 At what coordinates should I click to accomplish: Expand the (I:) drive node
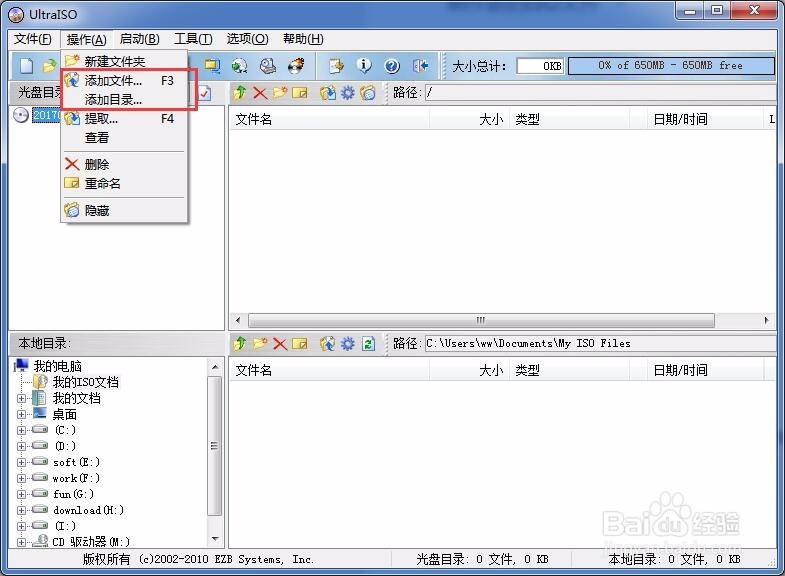point(22,526)
